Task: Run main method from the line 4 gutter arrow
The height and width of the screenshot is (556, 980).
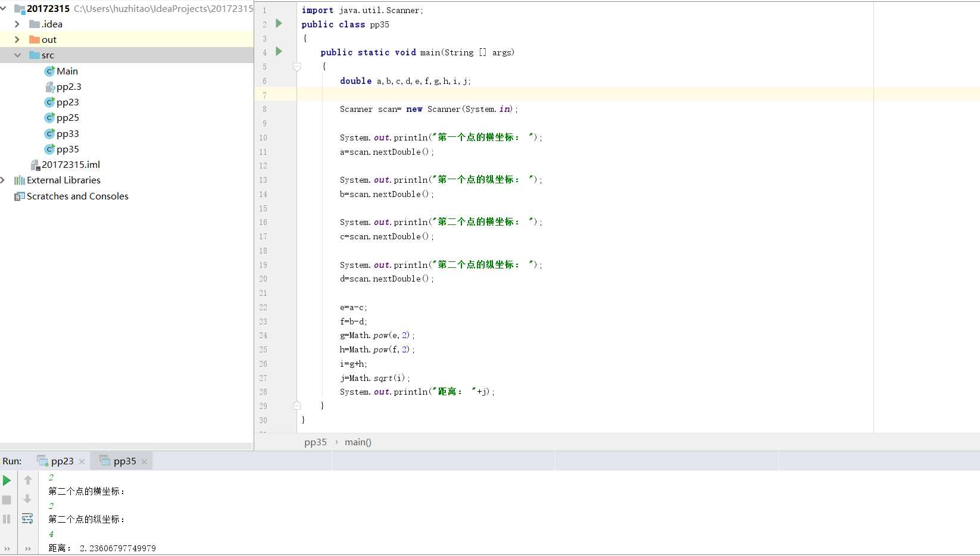Action: pyautogui.click(x=279, y=51)
